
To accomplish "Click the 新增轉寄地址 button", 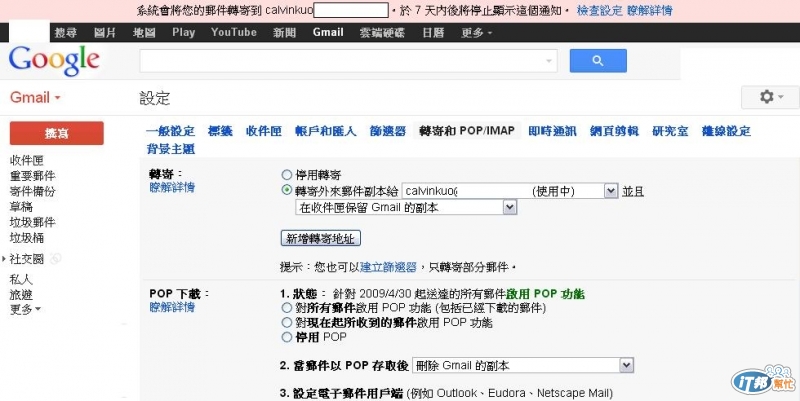I will pos(320,238).
